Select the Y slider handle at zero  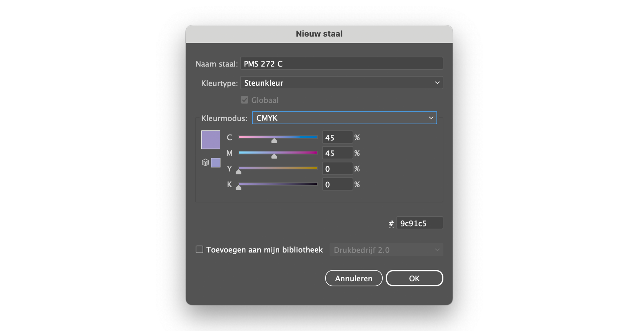[x=238, y=172]
